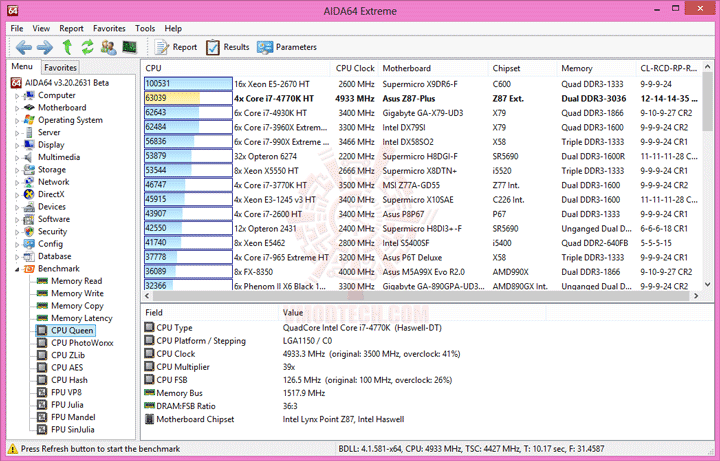The image size is (720, 461).
Task: Expand the Database tree node
Action: pos(17,257)
